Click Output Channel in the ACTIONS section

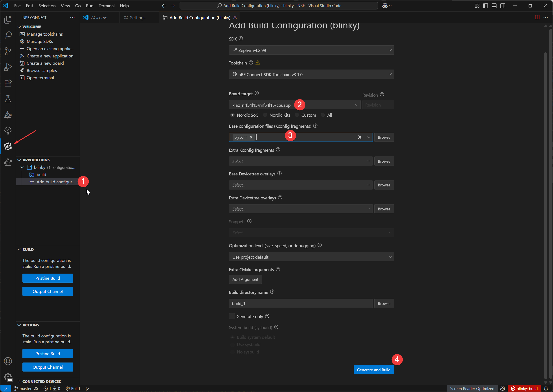click(x=48, y=367)
